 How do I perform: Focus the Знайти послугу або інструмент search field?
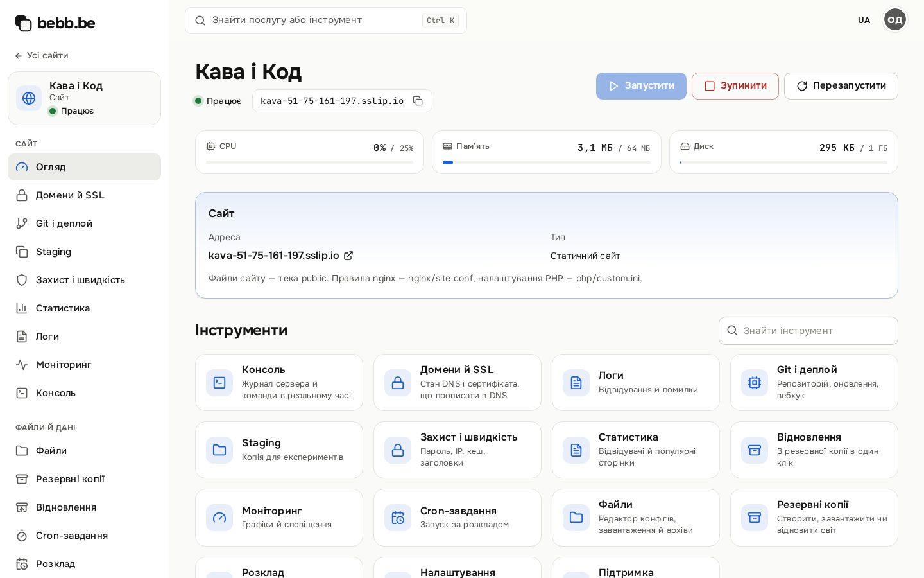(326, 21)
